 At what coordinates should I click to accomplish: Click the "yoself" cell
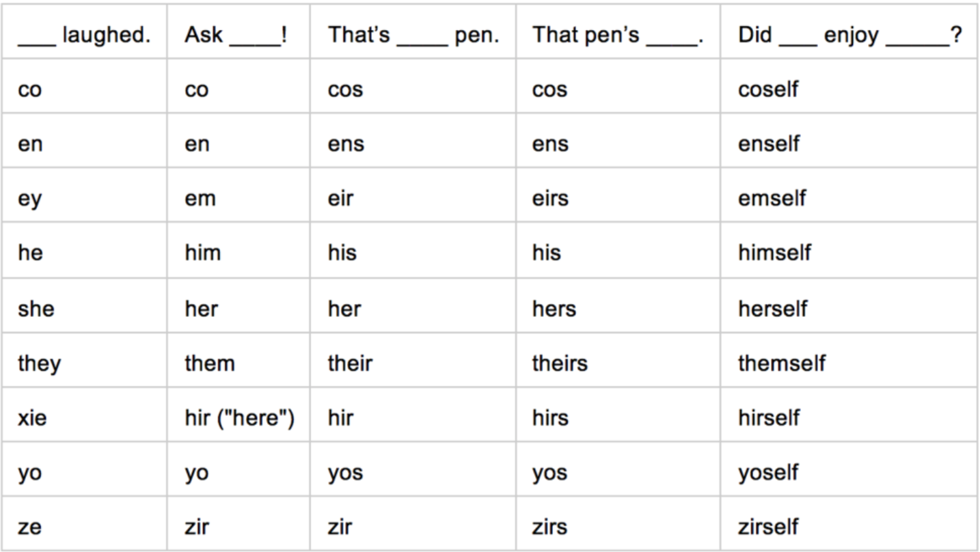[x=768, y=472]
